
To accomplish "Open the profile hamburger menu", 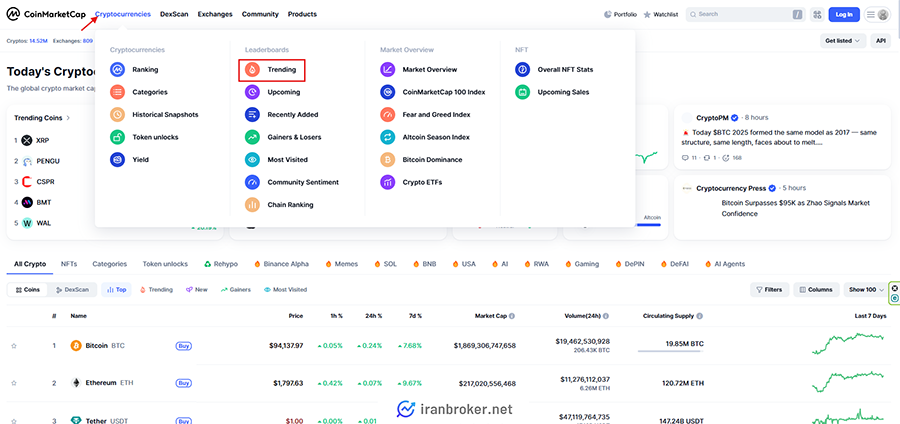I will coord(878,14).
